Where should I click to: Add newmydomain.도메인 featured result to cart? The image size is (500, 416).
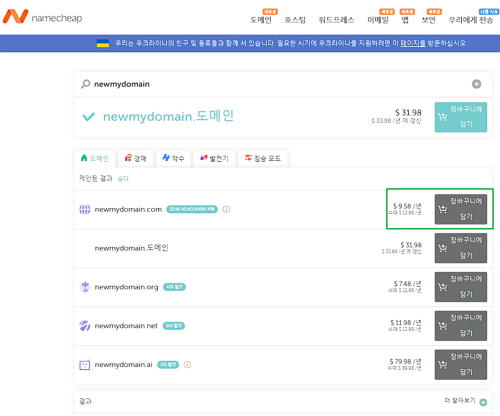pyautogui.click(x=461, y=117)
